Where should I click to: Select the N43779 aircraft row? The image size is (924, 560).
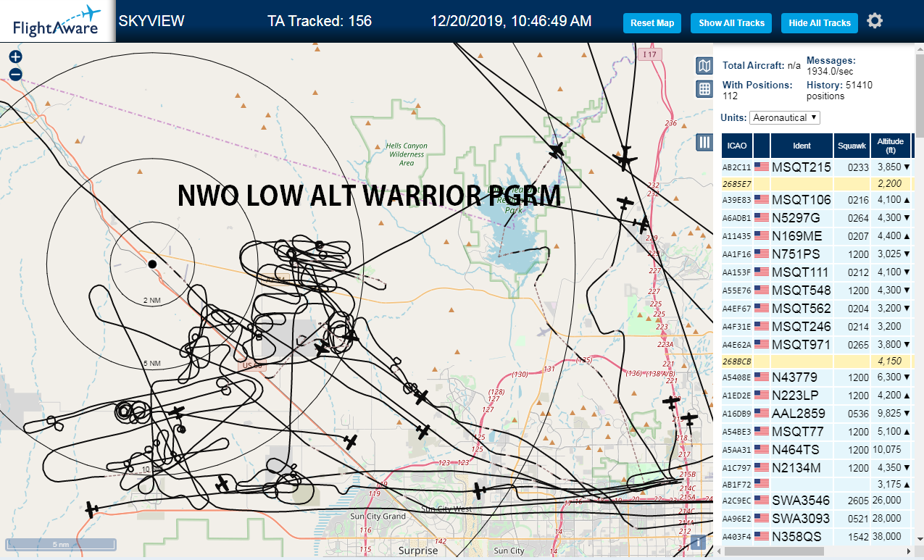(x=817, y=377)
